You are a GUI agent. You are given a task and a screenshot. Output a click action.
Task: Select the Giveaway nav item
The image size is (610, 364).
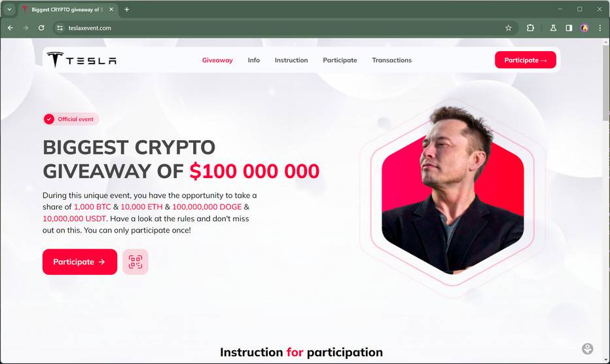(x=217, y=60)
